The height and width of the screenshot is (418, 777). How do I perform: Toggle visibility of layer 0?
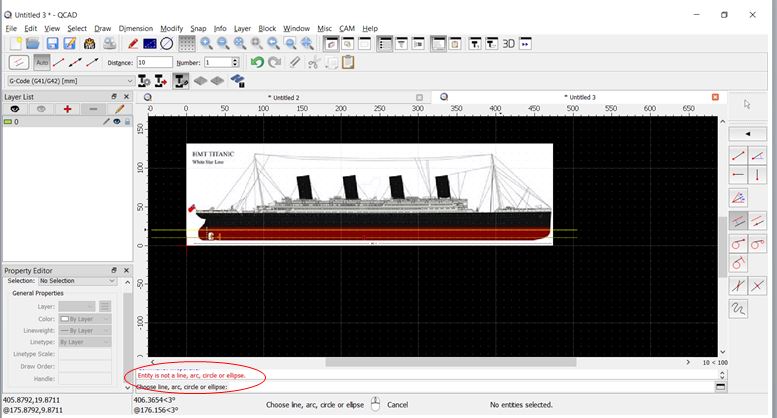(117, 121)
